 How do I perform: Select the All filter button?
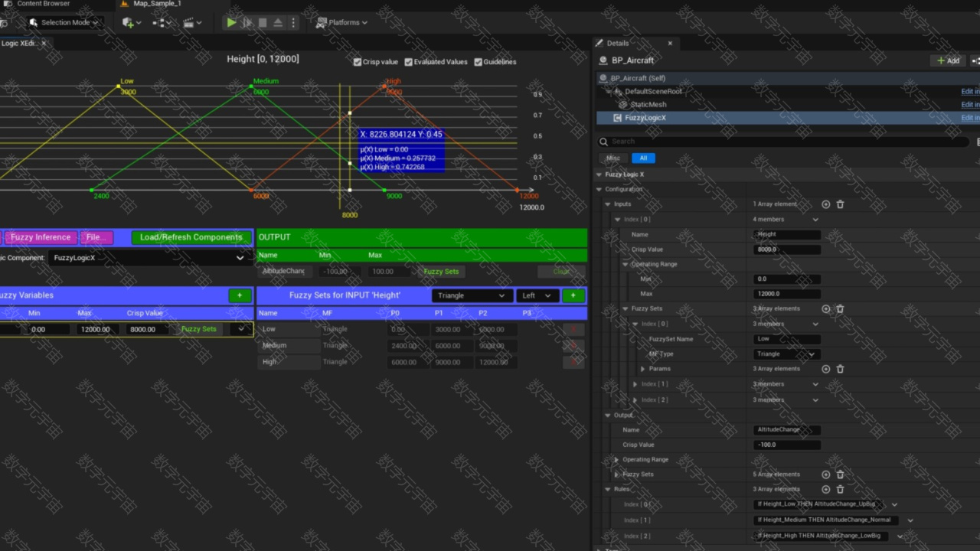coord(643,158)
